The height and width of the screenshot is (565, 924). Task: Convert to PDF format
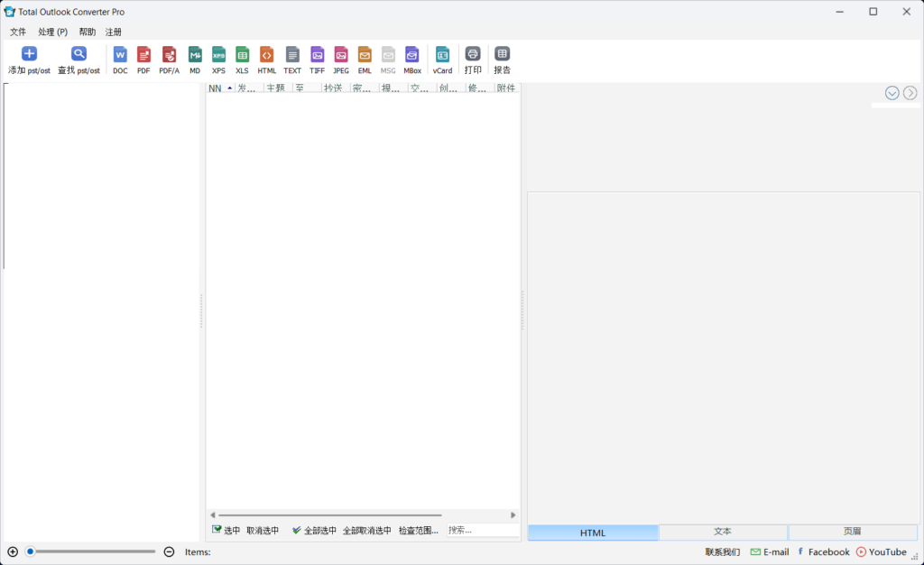click(x=143, y=60)
